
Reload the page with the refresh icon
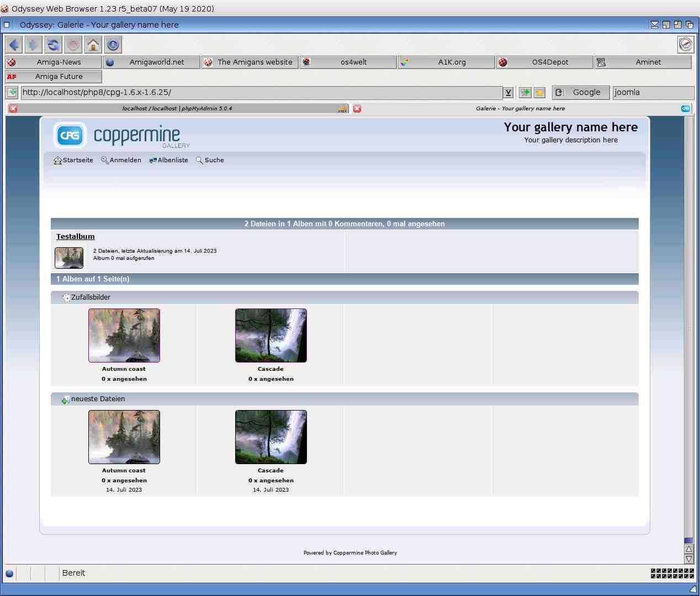coord(54,45)
